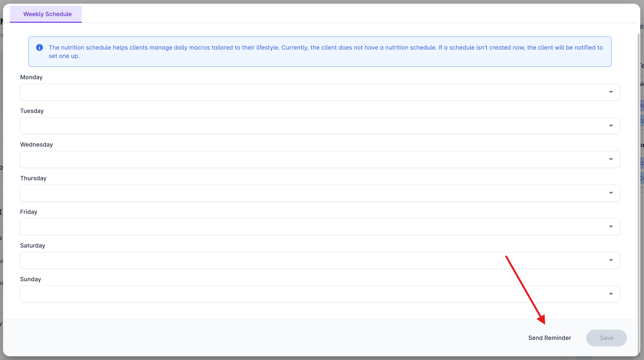
Task: Click the Sunday label
Action: pyautogui.click(x=31, y=279)
